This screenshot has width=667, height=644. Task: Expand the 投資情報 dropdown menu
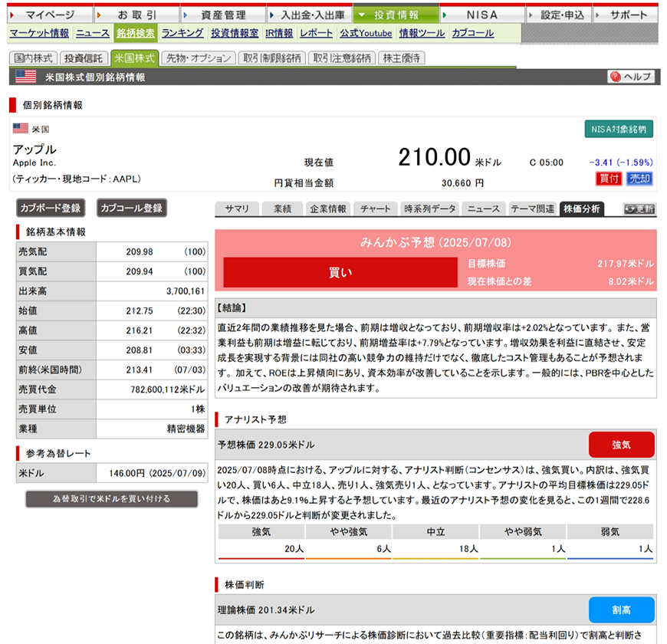click(x=396, y=14)
